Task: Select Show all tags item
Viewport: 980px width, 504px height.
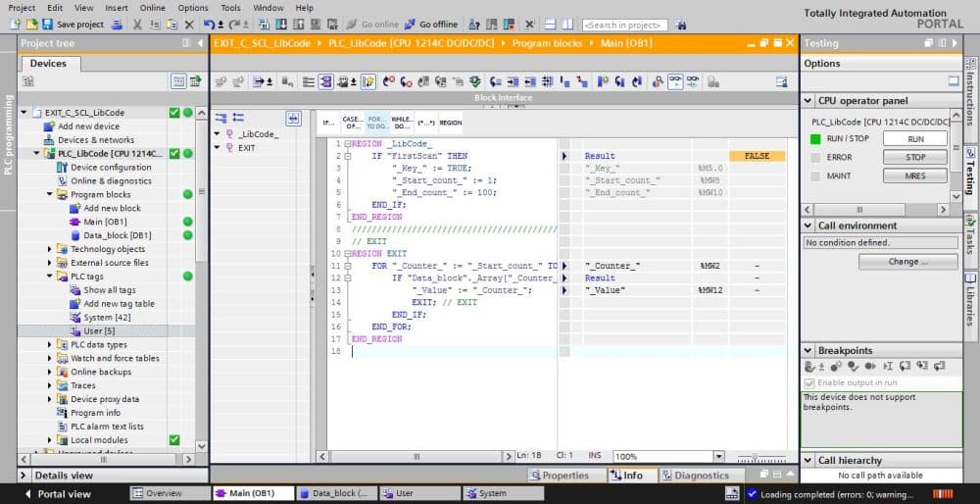Action: pos(110,290)
